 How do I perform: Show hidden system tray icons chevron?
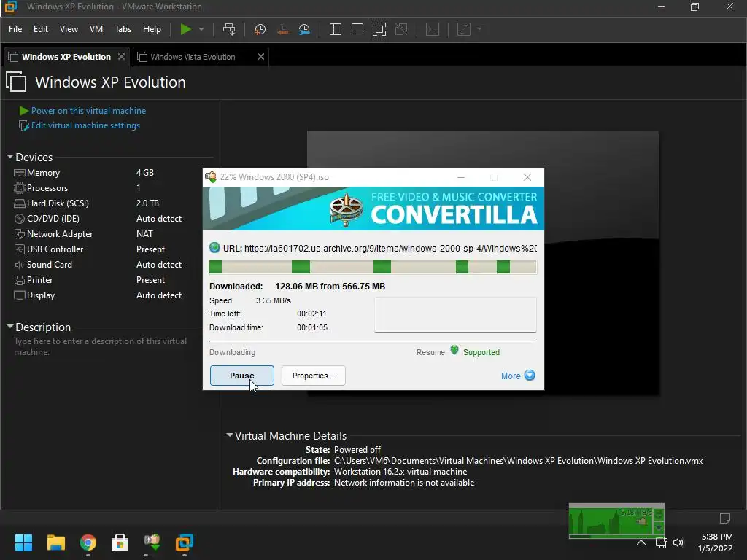click(641, 542)
